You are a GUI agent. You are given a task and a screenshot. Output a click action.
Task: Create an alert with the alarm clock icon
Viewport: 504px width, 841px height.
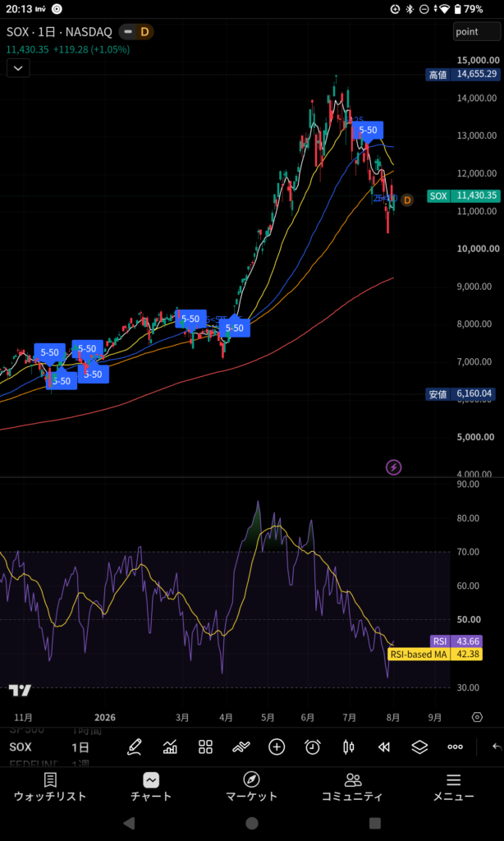pyautogui.click(x=313, y=747)
